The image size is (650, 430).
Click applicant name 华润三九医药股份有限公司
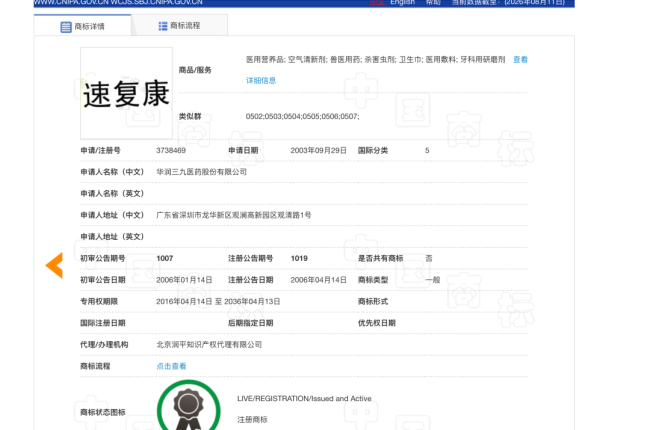201,172
